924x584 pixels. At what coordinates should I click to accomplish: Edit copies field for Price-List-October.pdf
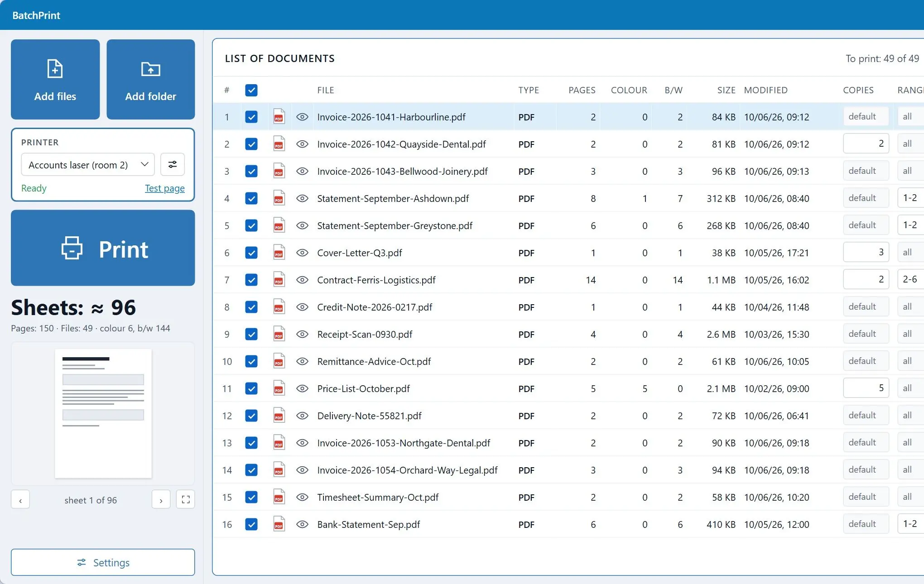pos(866,388)
